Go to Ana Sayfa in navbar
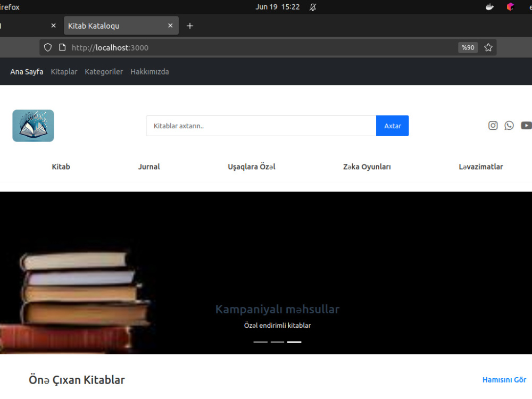Screen dimensions: 532x399 27,72
